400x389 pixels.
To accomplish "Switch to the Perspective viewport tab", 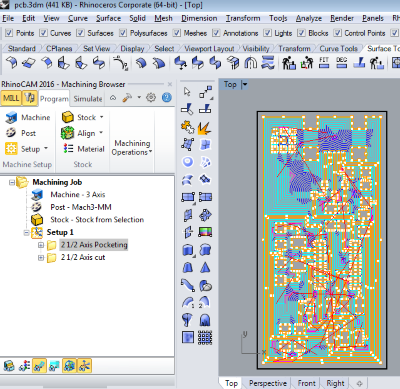I will tap(268, 383).
